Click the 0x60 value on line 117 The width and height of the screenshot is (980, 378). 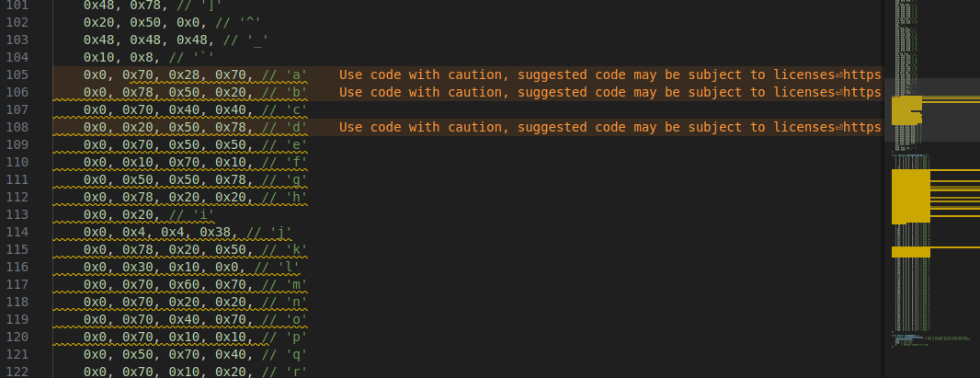(184, 285)
